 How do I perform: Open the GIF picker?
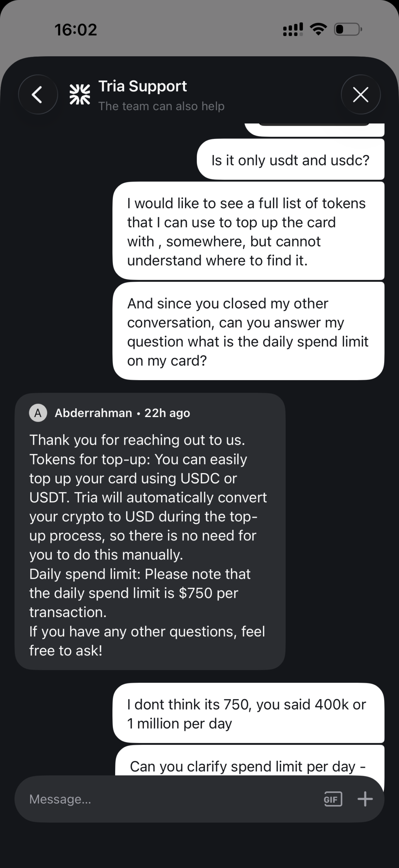click(333, 799)
